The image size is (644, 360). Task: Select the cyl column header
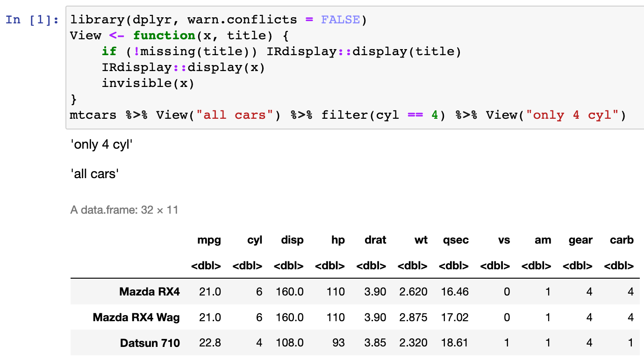(x=254, y=240)
